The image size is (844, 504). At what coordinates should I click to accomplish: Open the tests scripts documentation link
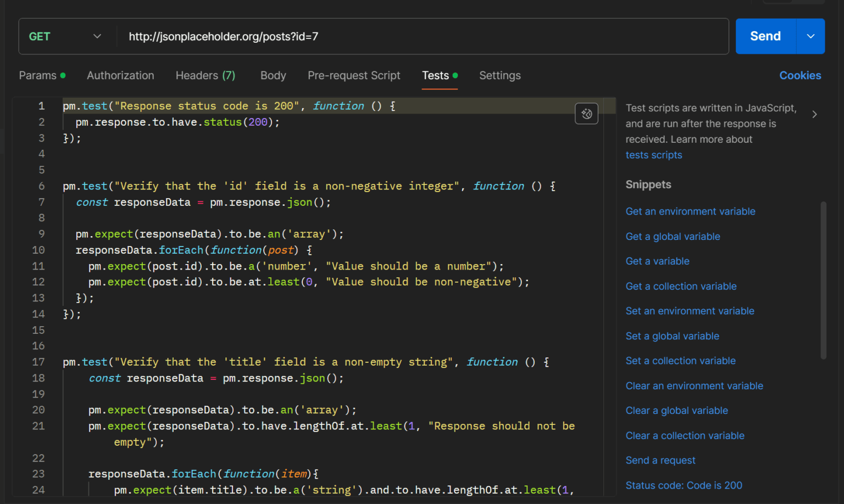tap(653, 155)
